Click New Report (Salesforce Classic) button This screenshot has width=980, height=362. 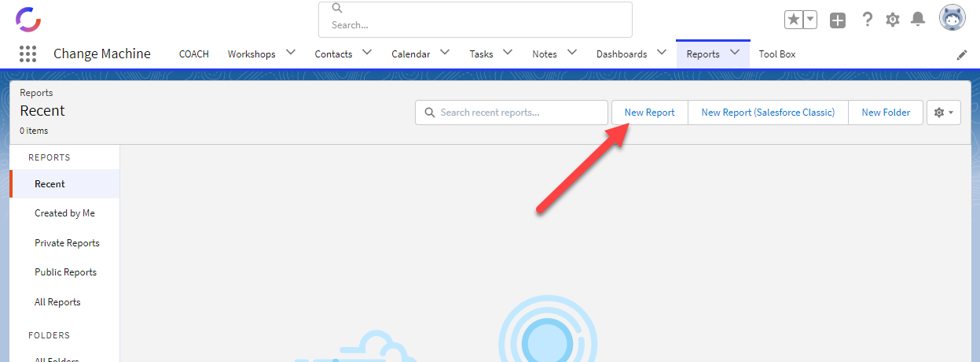click(768, 113)
